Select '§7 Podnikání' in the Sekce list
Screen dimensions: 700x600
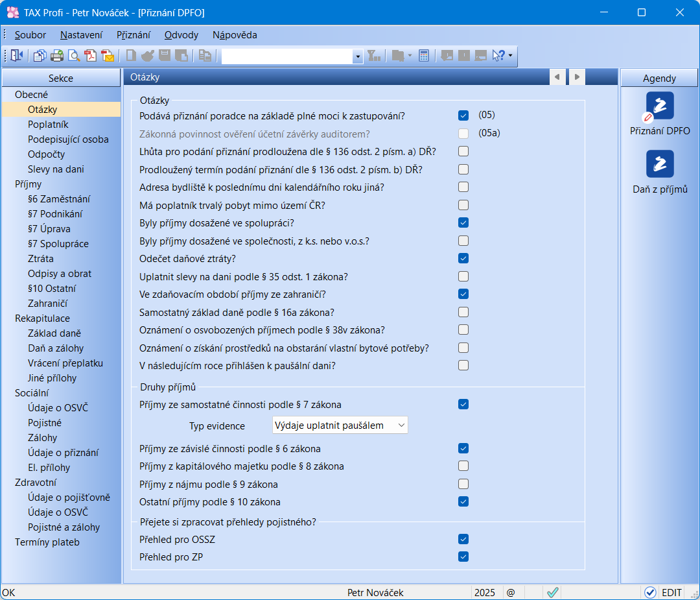tap(55, 214)
